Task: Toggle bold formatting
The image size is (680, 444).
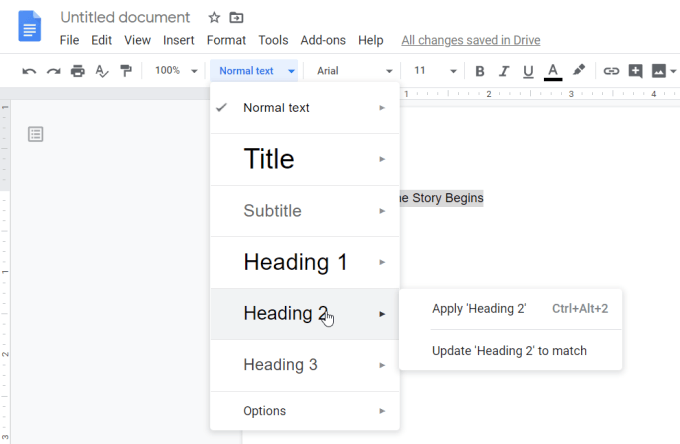Action: [480, 71]
